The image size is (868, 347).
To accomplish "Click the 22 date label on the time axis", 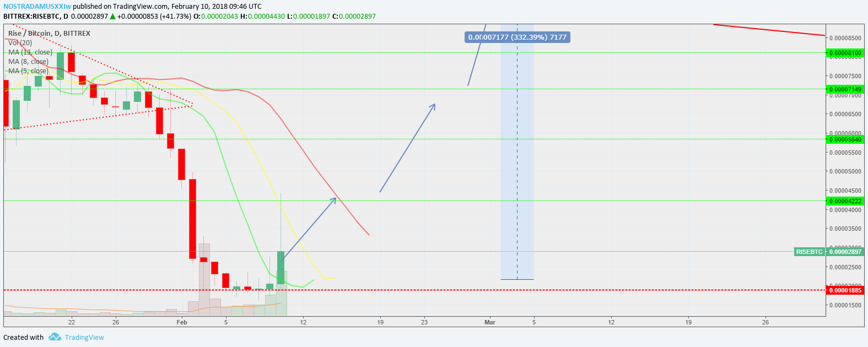I will [x=72, y=322].
